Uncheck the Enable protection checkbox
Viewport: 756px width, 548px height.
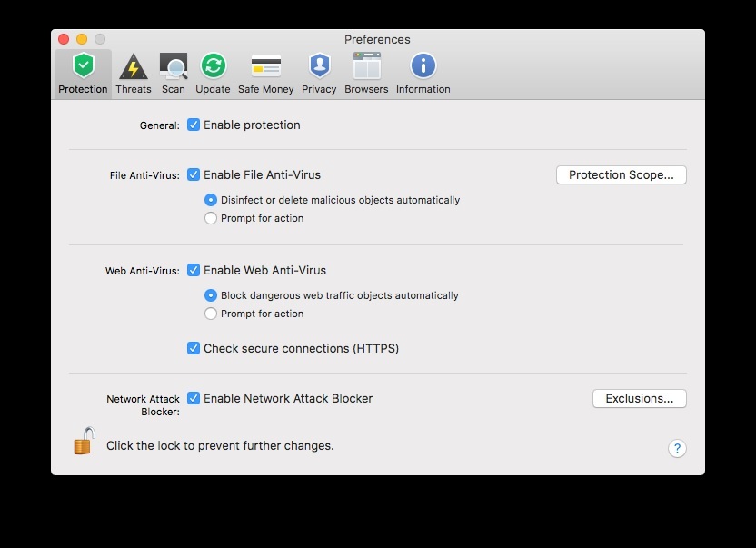194,125
